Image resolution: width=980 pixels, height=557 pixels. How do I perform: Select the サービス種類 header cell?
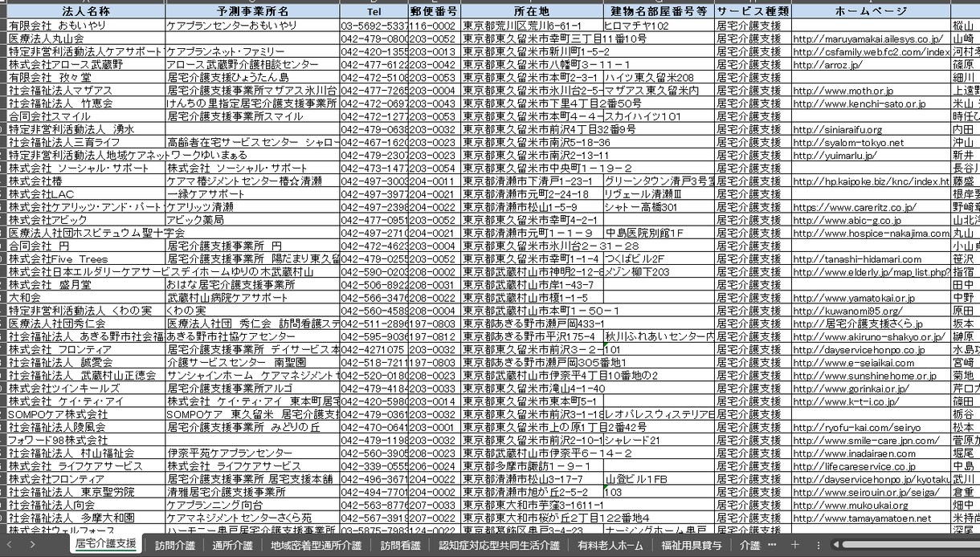[753, 12]
